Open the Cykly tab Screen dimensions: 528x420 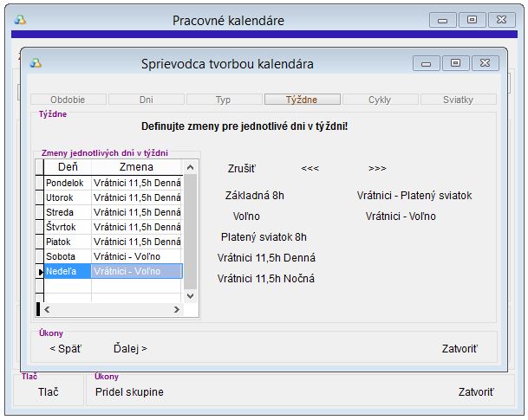pos(380,100)
